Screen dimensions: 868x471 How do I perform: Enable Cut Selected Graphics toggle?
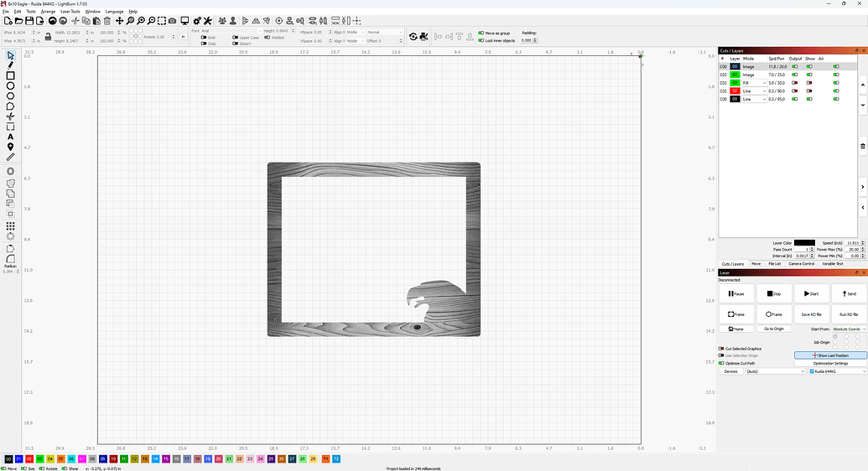coord(721,348)
